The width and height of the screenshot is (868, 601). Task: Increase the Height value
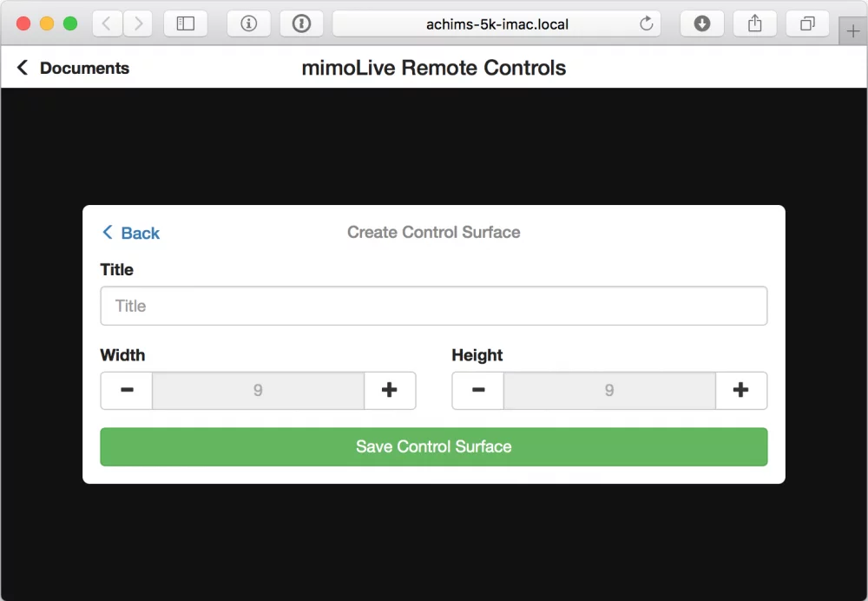741,391
